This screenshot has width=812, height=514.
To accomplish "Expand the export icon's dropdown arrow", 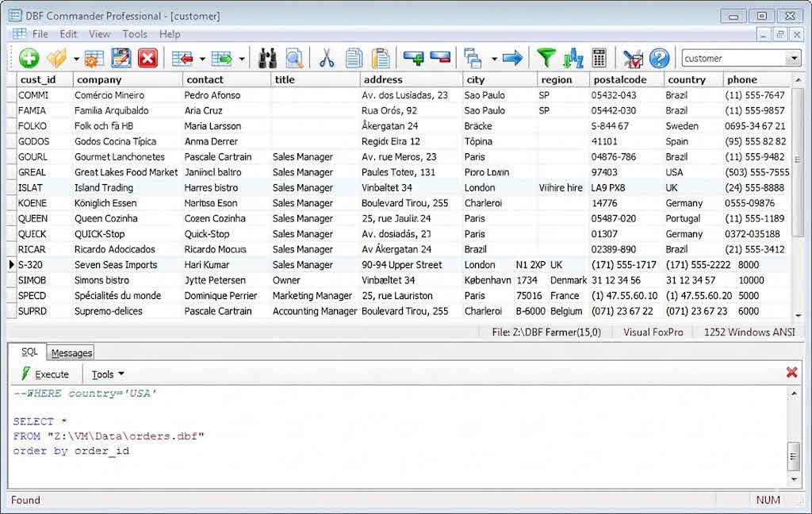I will [x=240, y=57].
